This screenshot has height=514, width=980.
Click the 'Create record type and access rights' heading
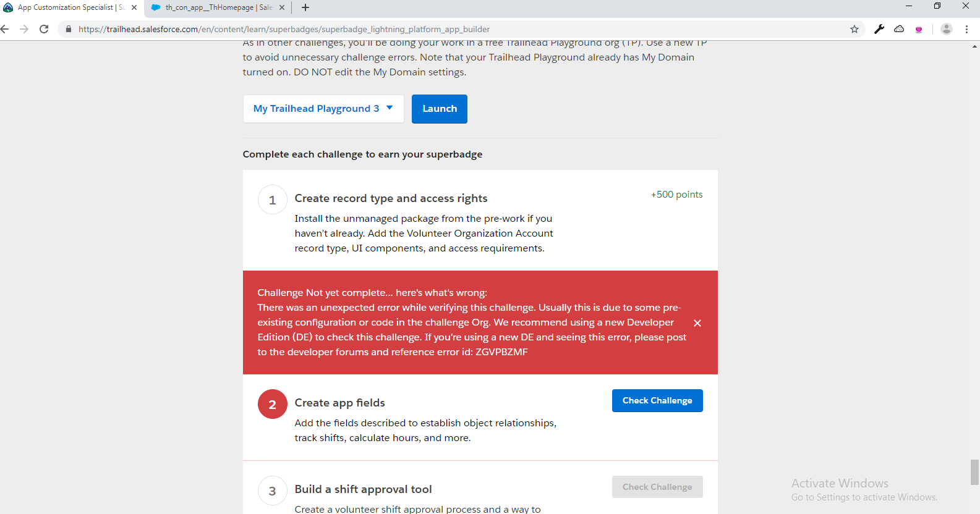[x=391, y=198]
